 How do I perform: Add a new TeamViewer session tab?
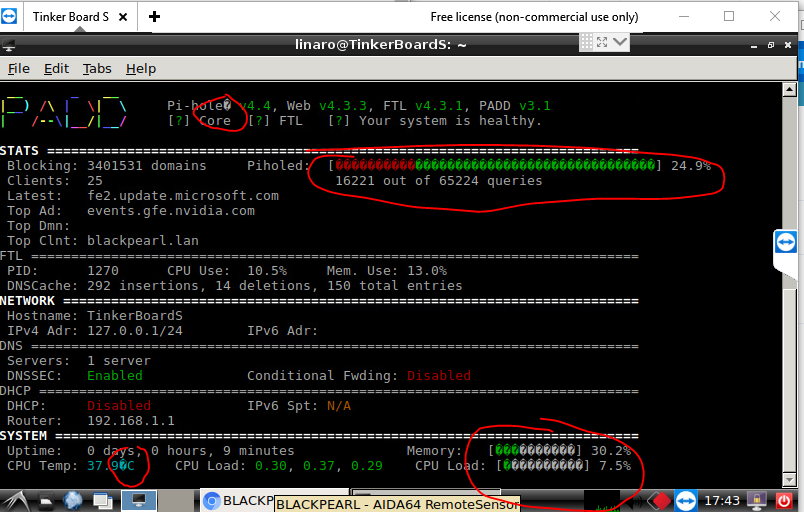pyautogui.click(x=154, y=17)
